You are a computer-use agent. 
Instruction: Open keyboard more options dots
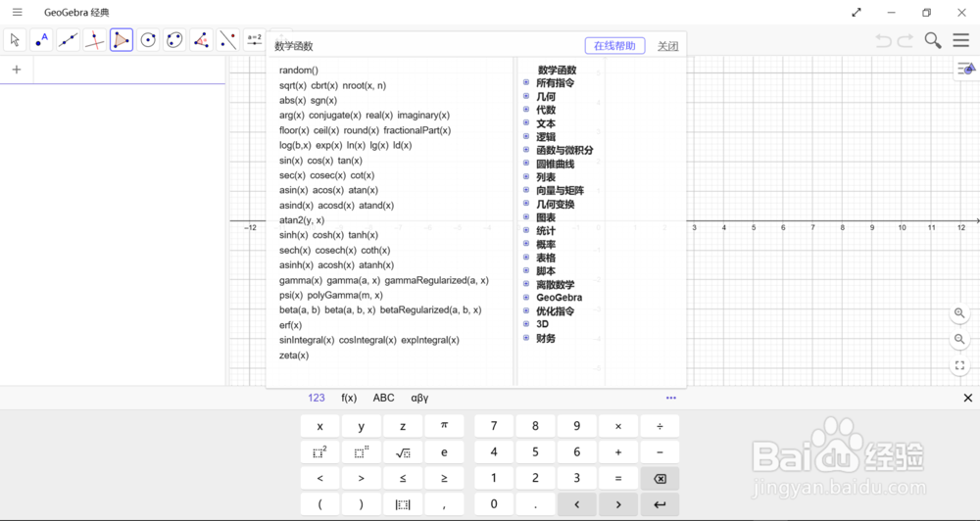[671, 398]
